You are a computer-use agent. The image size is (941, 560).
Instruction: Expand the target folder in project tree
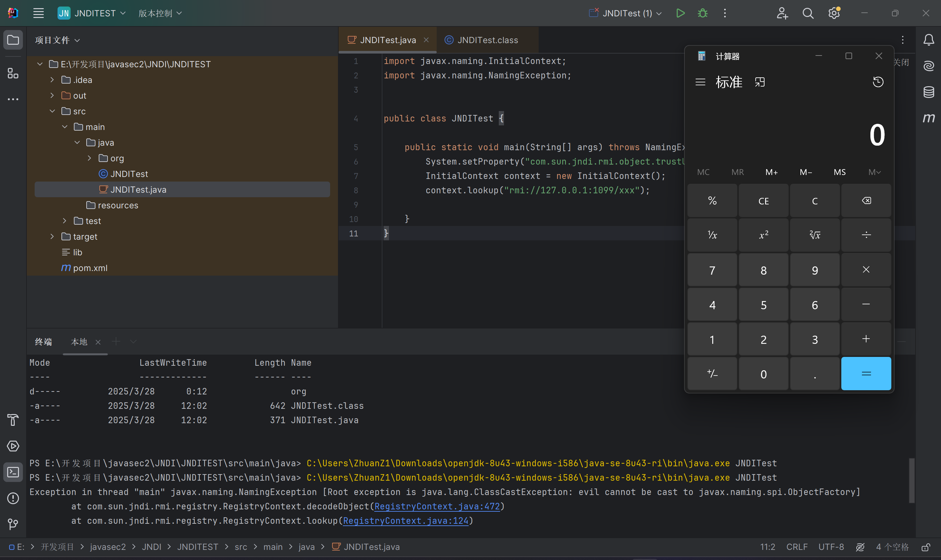[x=52, y=237]
